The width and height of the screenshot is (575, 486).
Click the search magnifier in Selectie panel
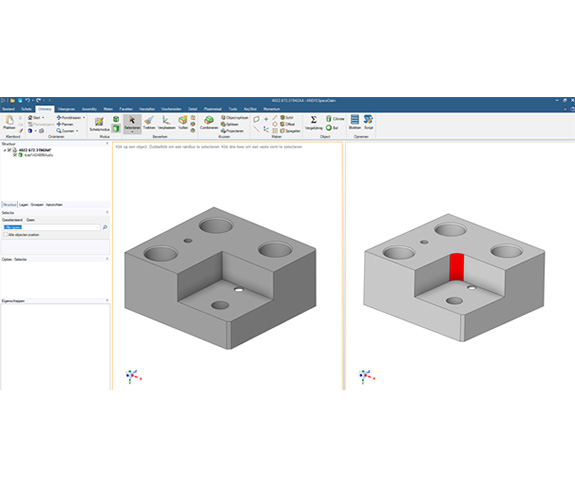(x=105, y=227)
